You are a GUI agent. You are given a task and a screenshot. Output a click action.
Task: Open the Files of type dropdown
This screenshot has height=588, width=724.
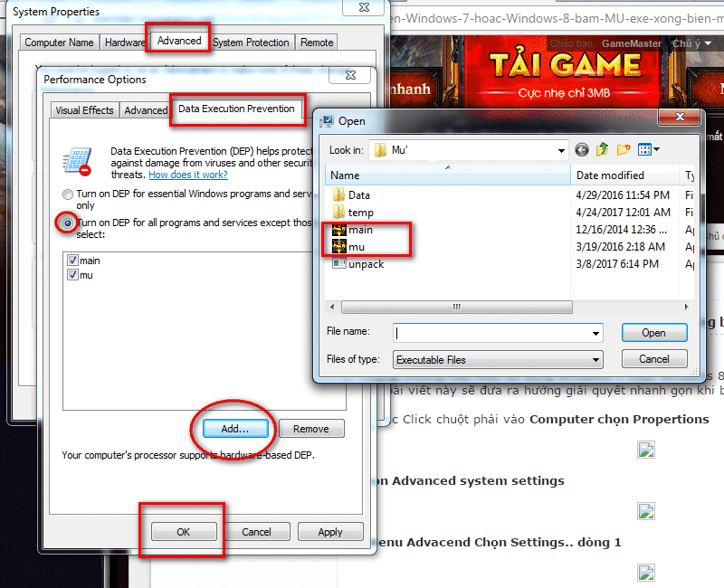594,359
